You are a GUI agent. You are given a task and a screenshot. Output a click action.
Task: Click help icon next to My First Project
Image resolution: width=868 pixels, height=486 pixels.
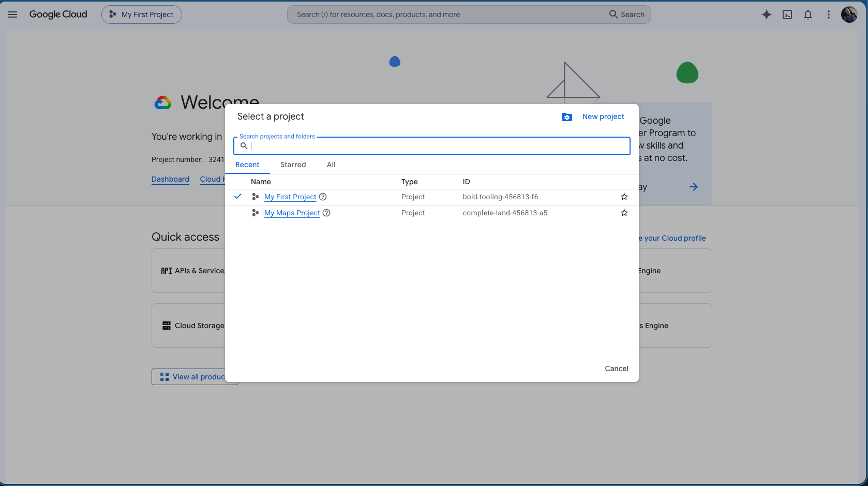click(x=323, y=197)
